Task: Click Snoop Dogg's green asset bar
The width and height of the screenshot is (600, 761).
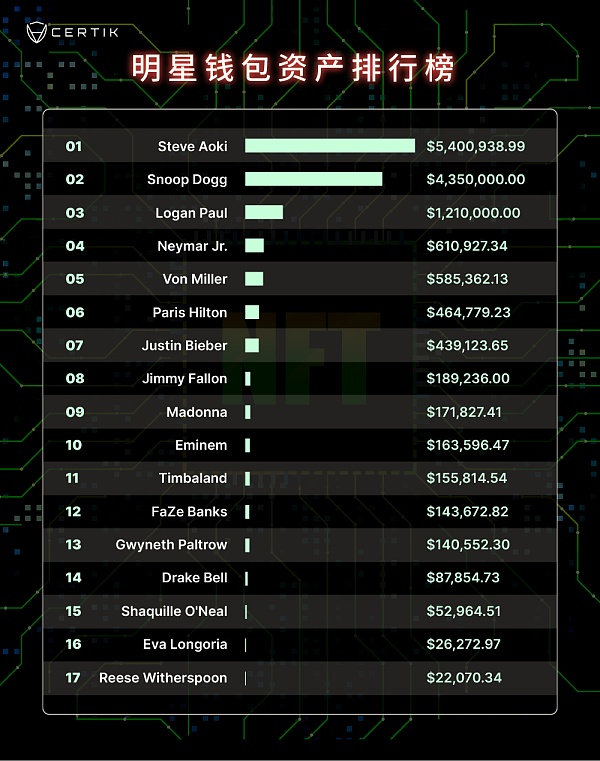Action: (313, 179)
